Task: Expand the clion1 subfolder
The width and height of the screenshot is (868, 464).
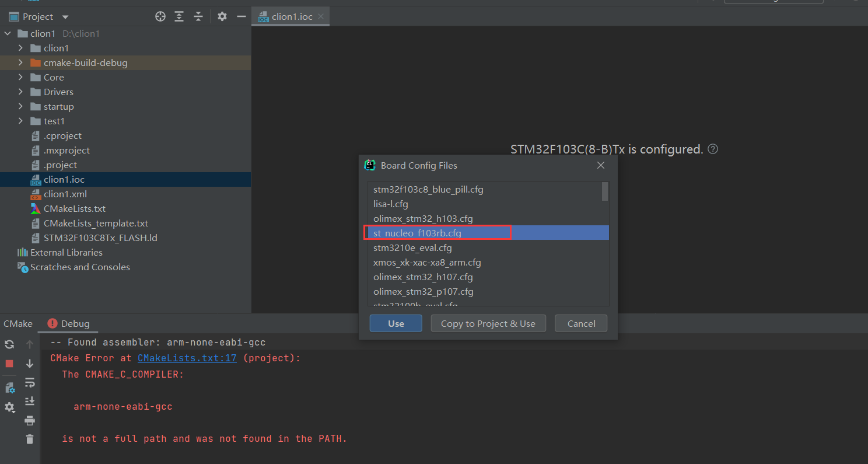Action: [x=20, y=48]
